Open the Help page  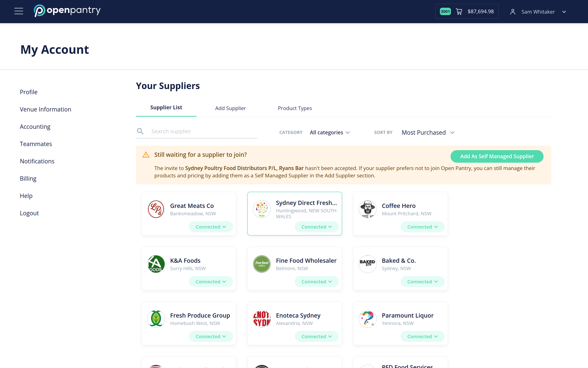[x=26, y=196]
